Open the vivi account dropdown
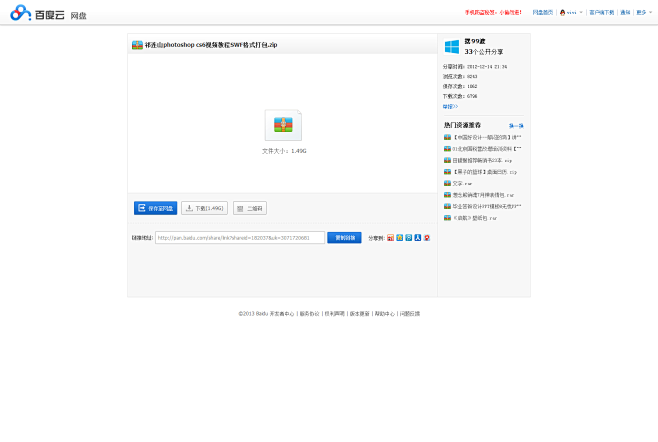The image size is (658, 442). coord(572,13)
